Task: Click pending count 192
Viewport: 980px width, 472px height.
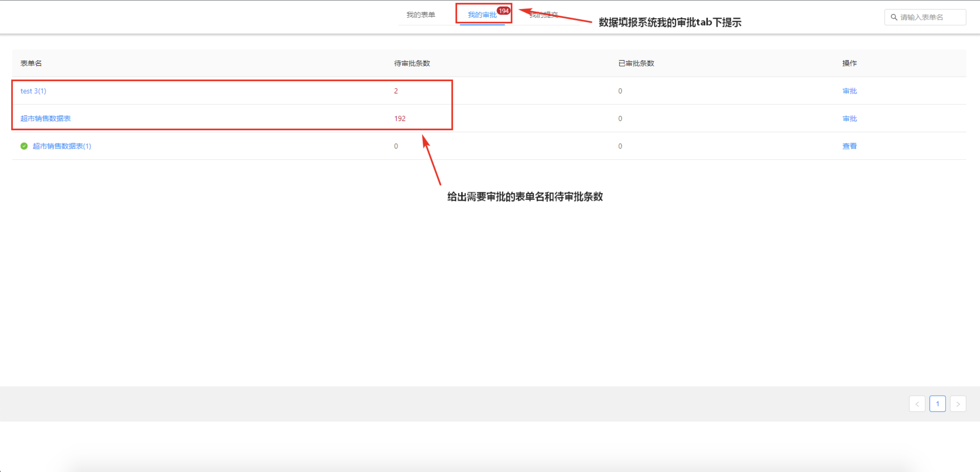Action: (399, 118)
